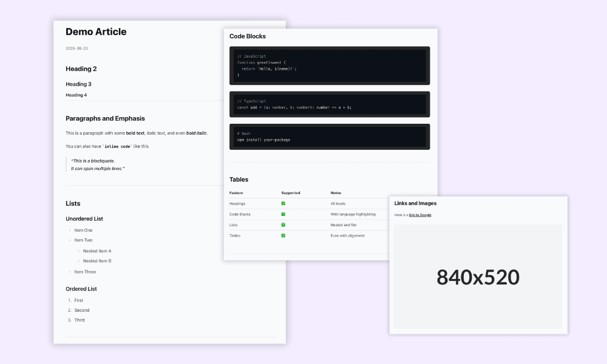Click the 'Heading 2' heading
The width and height of the screenshot is (607, 364).
81,69
